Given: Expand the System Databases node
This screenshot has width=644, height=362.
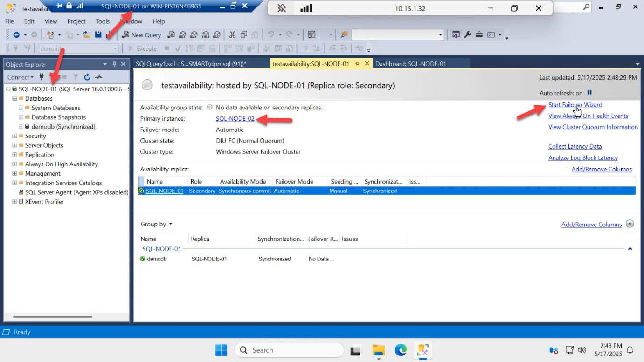Looking at the screenshot, I should pyautogui.click(x=21, y=108).
